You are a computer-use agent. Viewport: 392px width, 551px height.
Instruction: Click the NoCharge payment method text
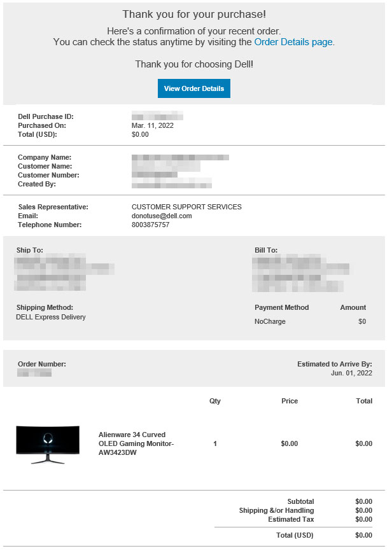[270, 321]
